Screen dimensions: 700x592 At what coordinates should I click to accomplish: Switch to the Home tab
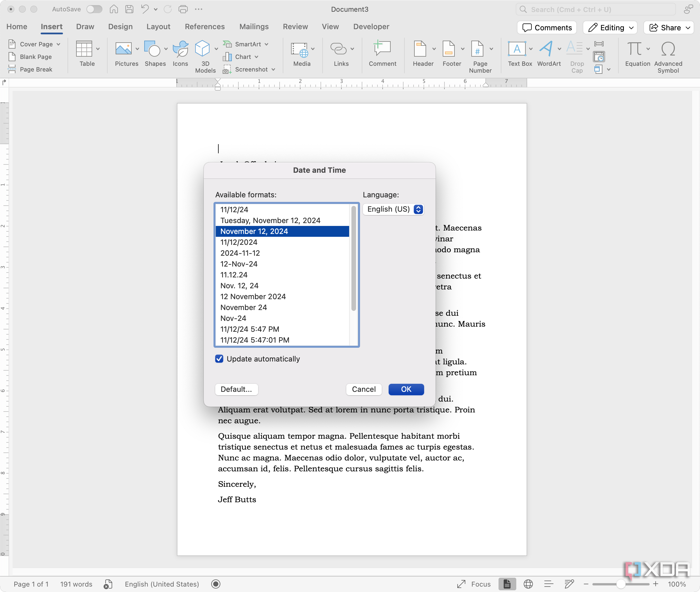(17, 27)
